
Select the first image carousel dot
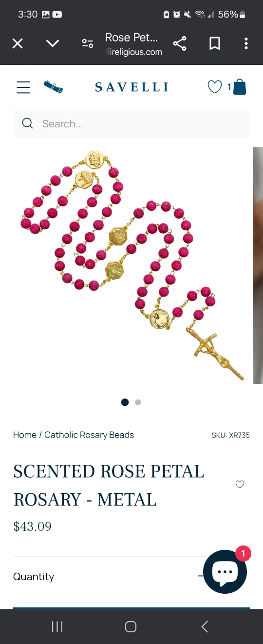click(x=125, y=402)
